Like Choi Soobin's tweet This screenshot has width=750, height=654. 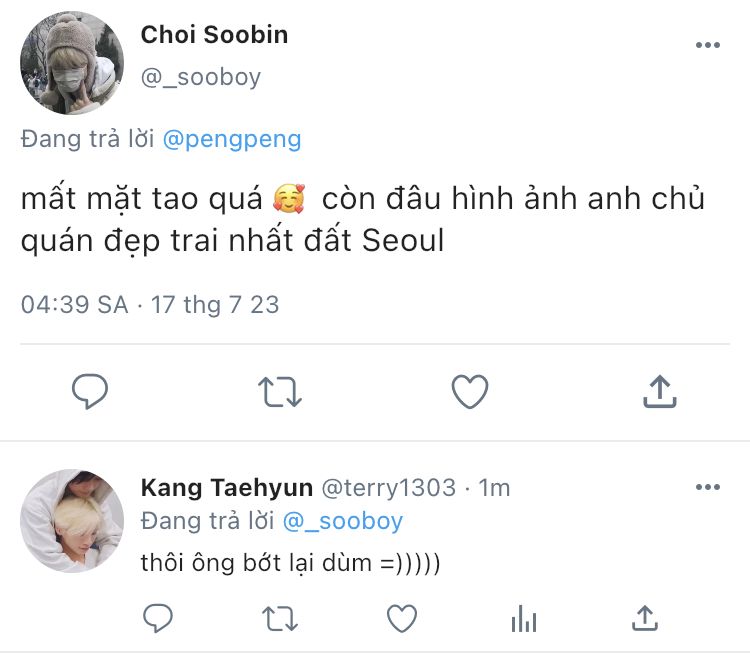[x=469, y=392]
